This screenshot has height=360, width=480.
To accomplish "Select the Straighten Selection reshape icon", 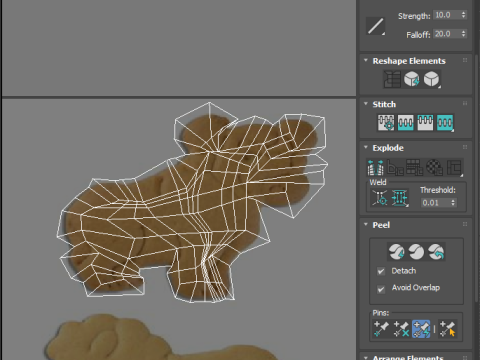I will tap(392, 79).
